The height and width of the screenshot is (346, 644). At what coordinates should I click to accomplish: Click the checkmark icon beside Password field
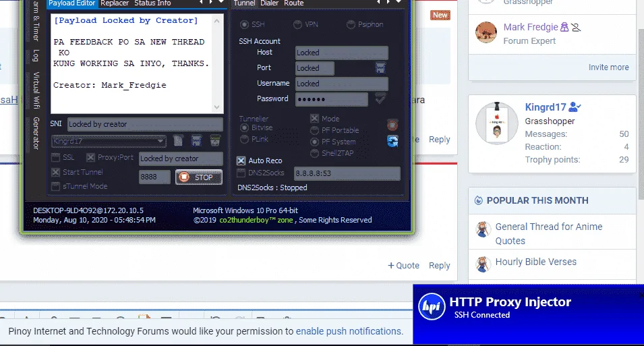380,98
